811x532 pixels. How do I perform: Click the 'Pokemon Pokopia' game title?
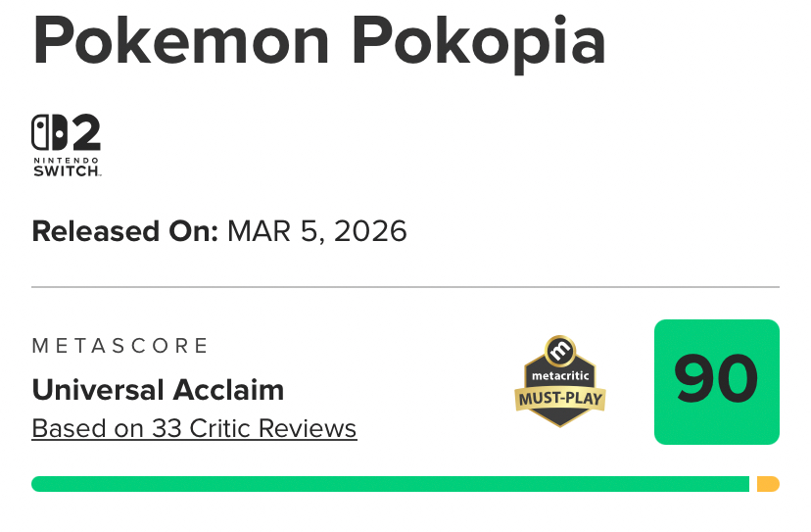point(319,39)
